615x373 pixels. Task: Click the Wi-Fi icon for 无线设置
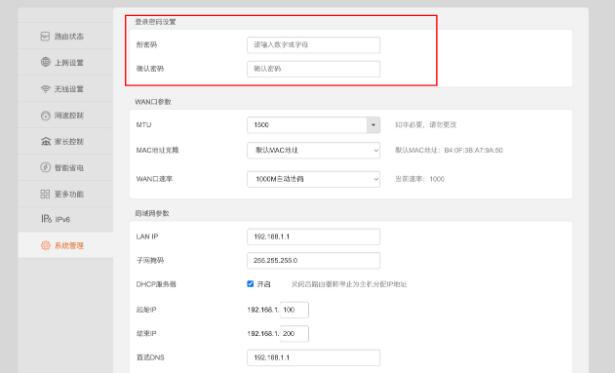(45, 89)
